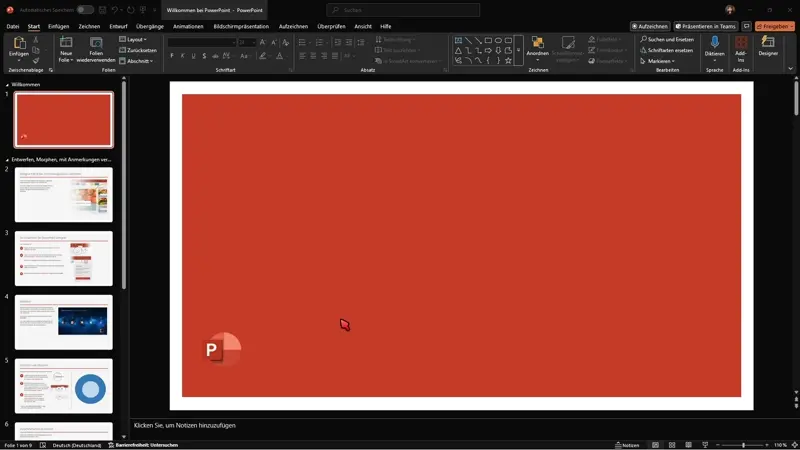The width and height of the screenshot is (800, 450).
Task: Click the Einfügen clipboard paste icon
Action: pos(19,44)
